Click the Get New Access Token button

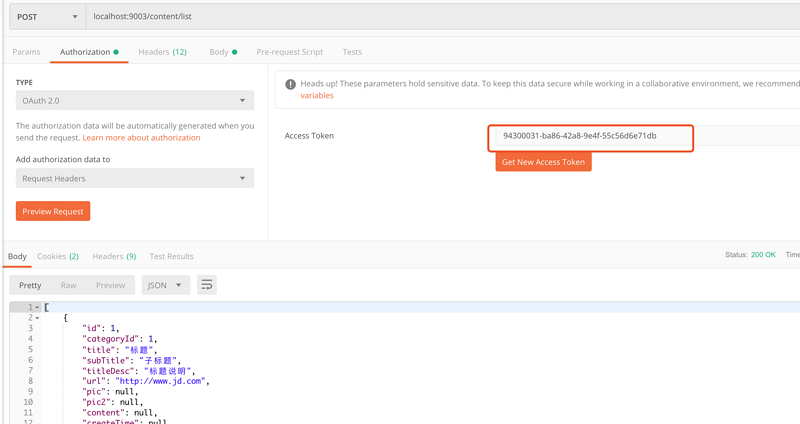(543, 162)
